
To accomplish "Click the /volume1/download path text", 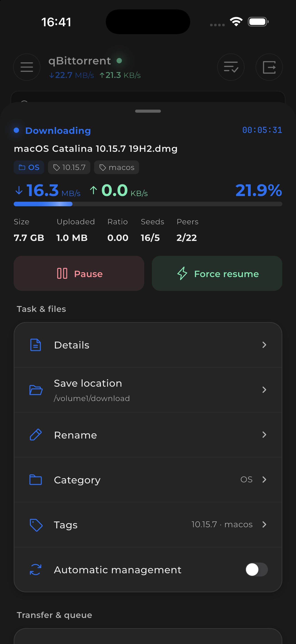I will point(92,398).
